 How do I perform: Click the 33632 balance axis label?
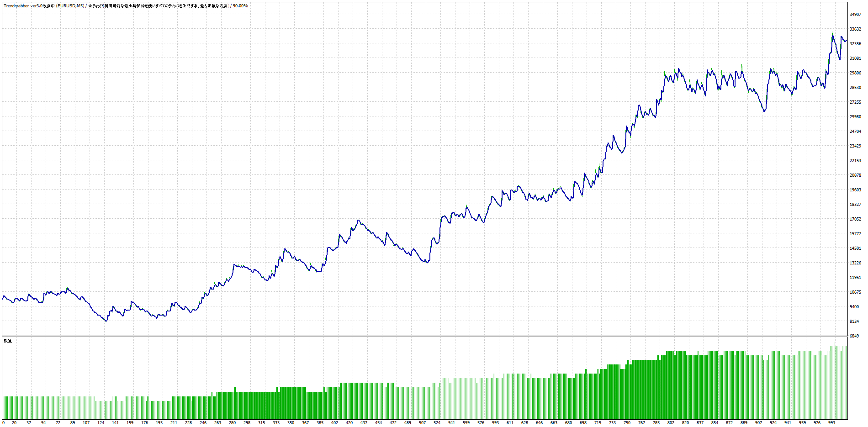point(855,29)
